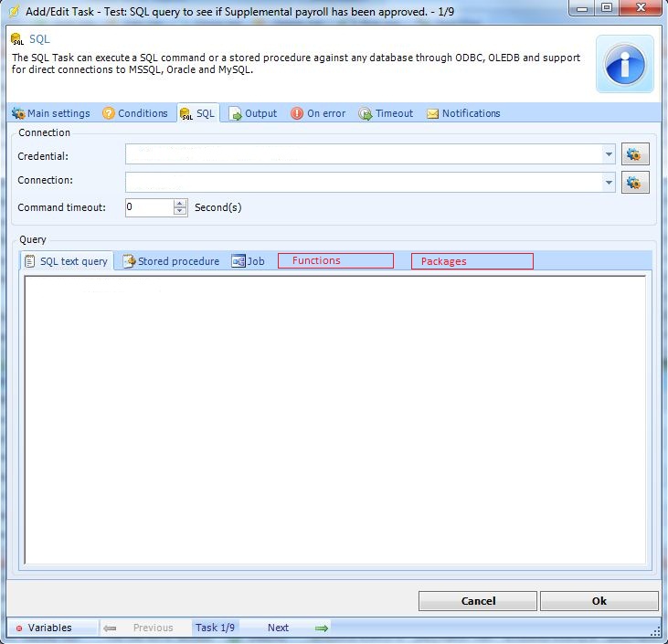This screenshot has width=668, height=644.
Task: Open the Notifications tab envelope icon
Action: 432,114
